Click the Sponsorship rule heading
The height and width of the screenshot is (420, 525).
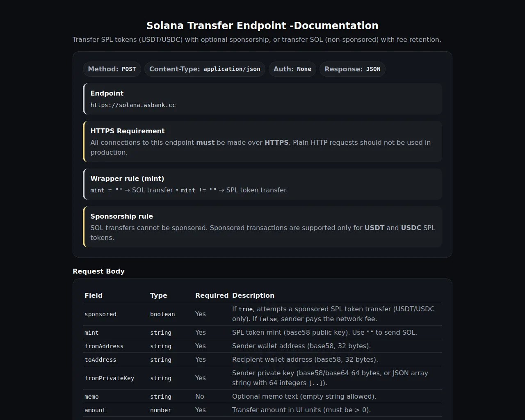click(121, 216)
